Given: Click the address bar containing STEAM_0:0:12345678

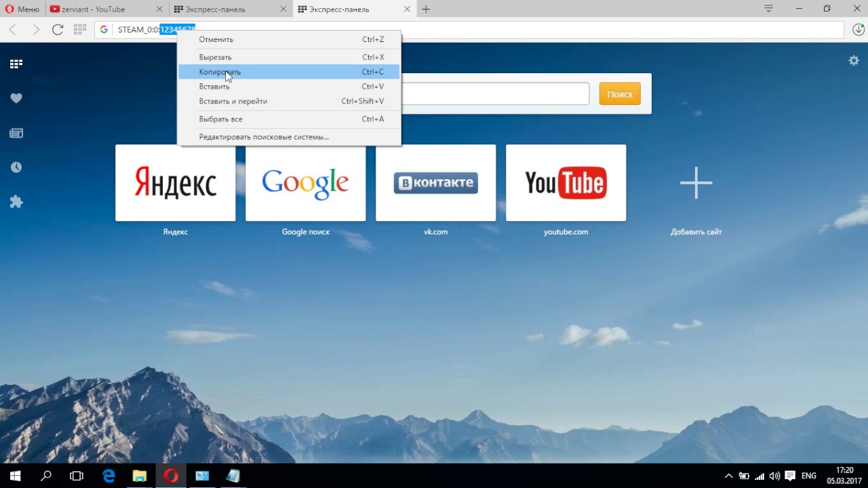Looking at the screenshot, I should pos(470,29).
